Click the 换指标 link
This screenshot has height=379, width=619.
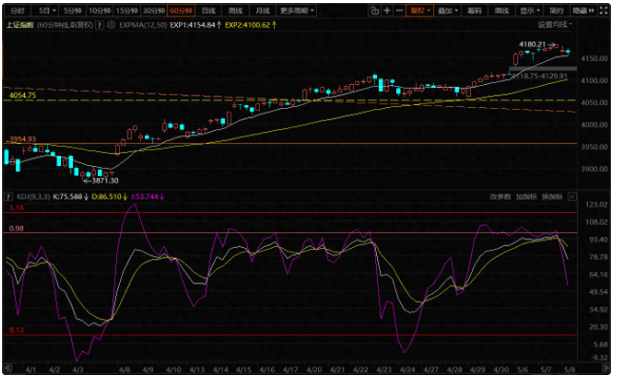click(552, 197)
